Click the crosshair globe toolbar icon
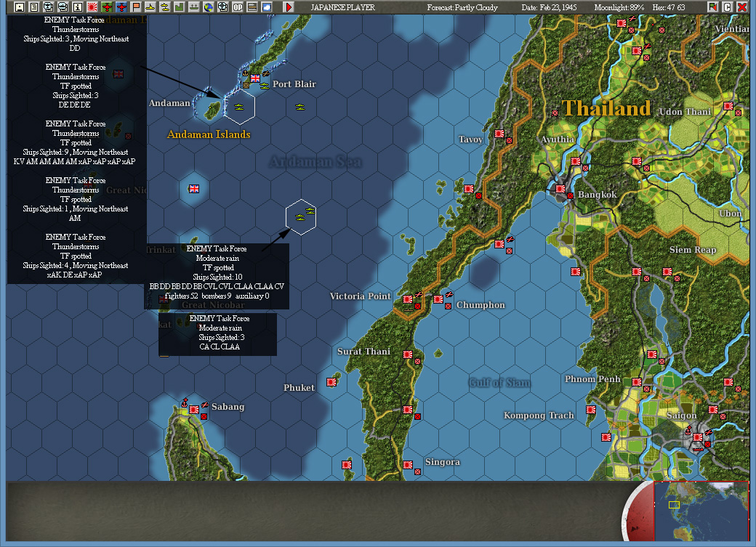This screenshot has height=547, width=756. tap(222, 7)
